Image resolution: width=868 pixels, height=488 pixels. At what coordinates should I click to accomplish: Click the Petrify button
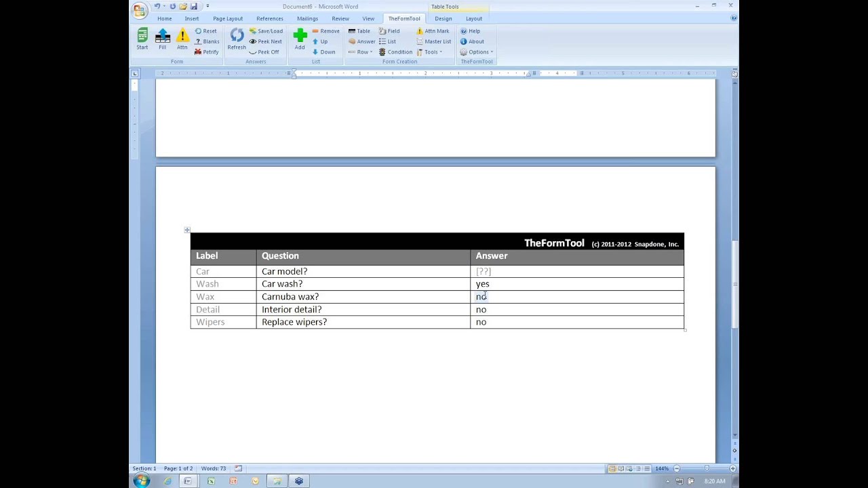pos(207,52)
